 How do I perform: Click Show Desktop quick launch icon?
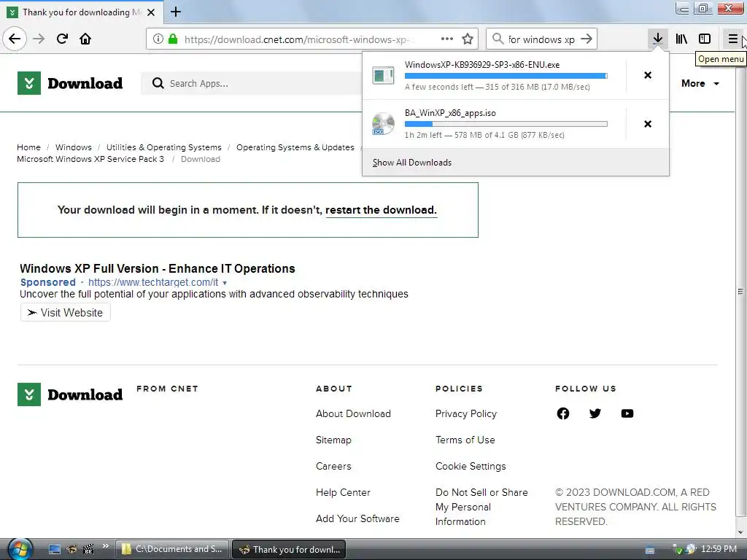pos(54,550)
